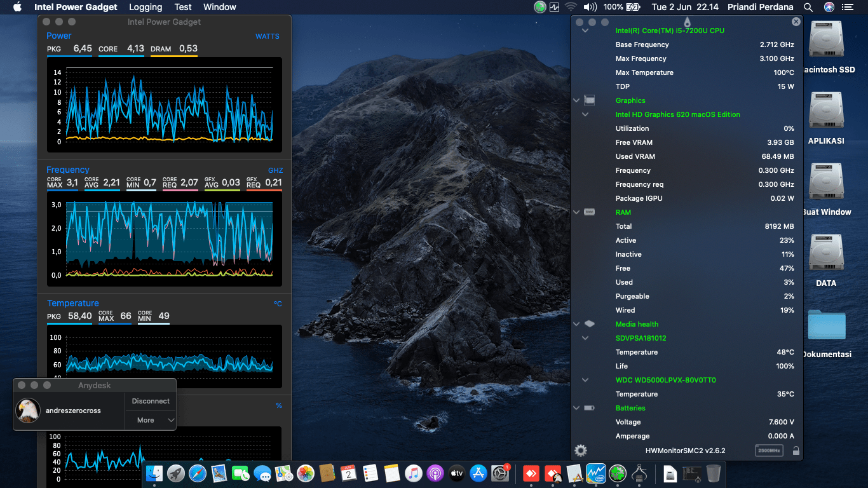Open Spotlight search
Viewport: 868px width, 488px height.
(808, 7)
